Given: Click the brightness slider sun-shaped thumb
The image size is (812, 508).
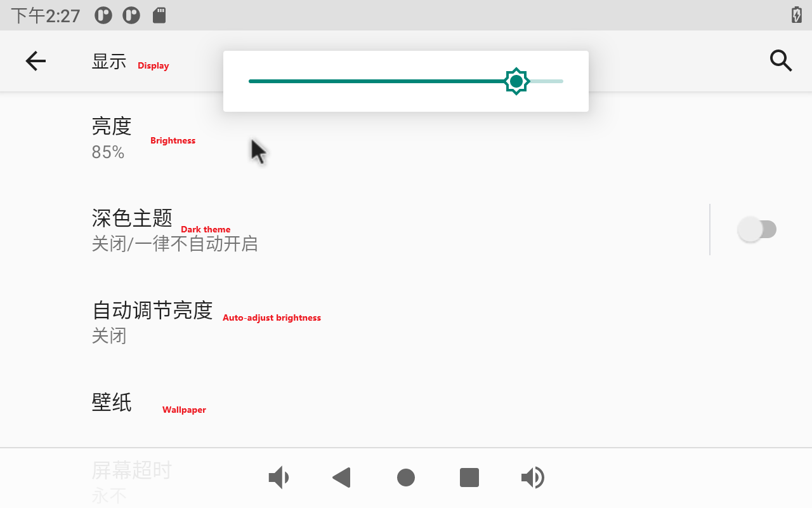Looking at the screenshot, I should (516, 81).
